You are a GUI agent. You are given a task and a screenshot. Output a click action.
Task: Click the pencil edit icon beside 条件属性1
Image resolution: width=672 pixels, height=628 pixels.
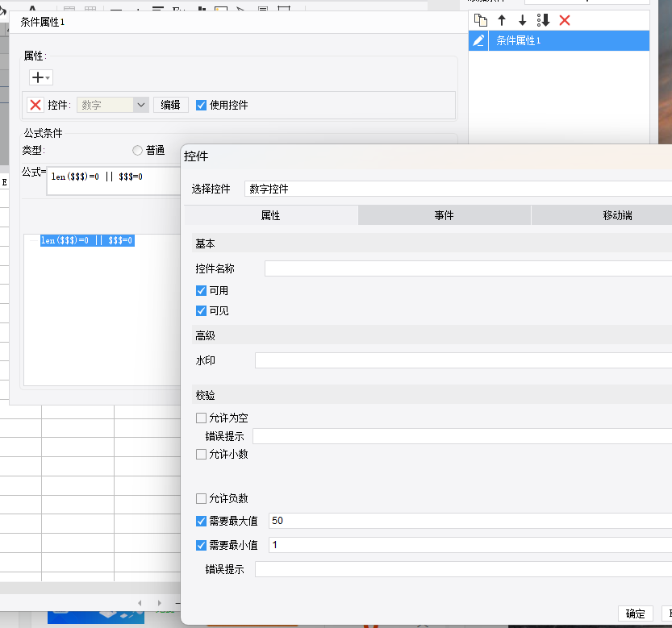[x=478, y=40]
